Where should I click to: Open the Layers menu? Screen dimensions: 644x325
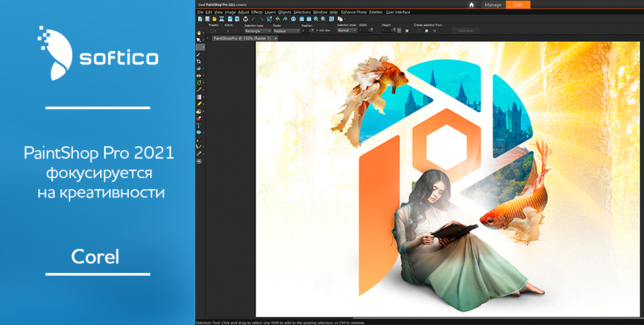point(270,12)
